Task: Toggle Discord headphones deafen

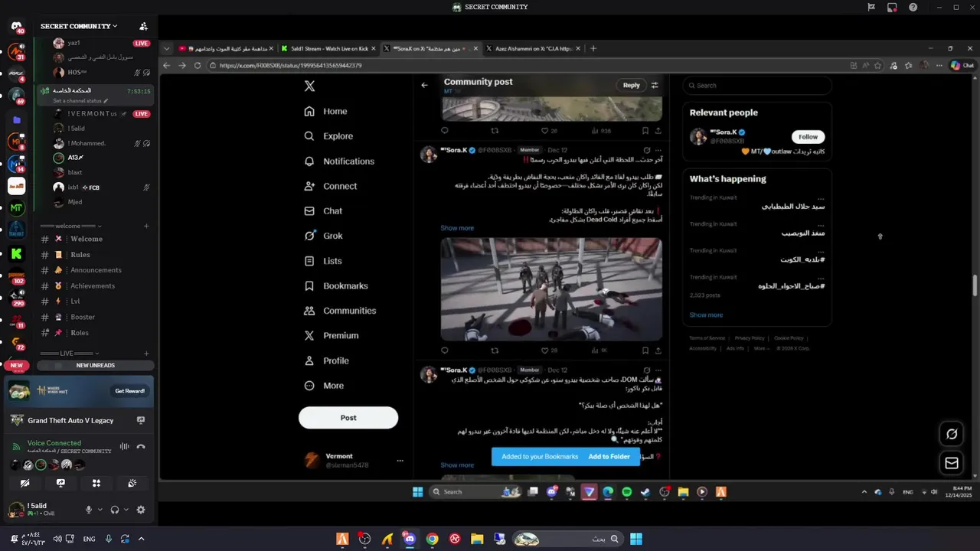Action: point(115,510)
